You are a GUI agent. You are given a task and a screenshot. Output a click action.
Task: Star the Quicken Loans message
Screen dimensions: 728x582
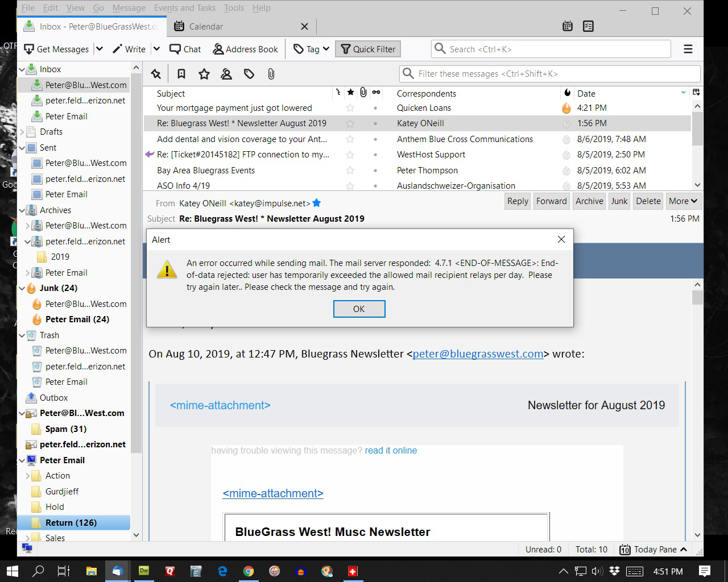[350, 108]
